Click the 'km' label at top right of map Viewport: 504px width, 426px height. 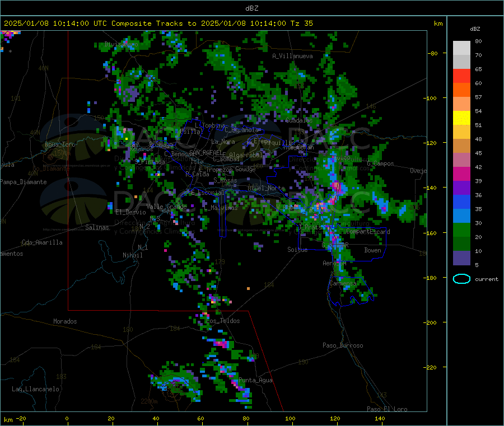tap(438, 24)
